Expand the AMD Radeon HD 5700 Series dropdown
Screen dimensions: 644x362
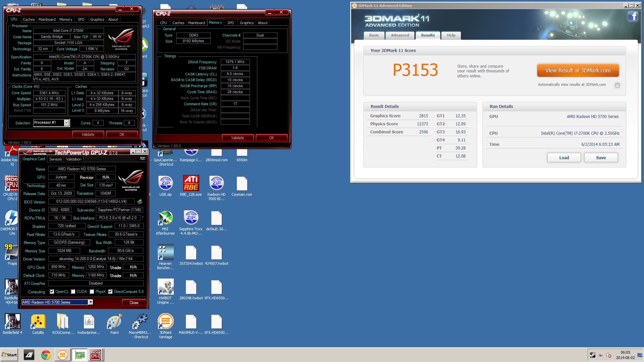pos(91,302)
